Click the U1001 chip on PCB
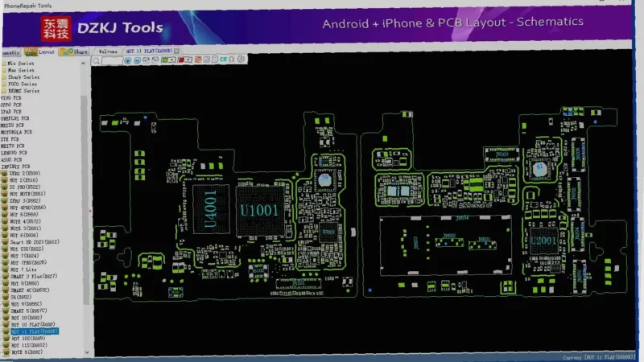The height and width of the screenshot is (362, 644). [x=260, y=211]
